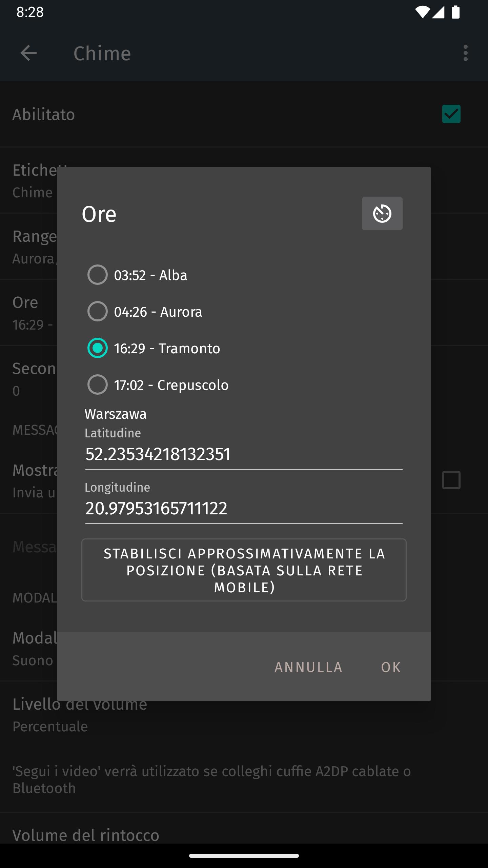Open the Livello del volume setting

coord(244,715)
